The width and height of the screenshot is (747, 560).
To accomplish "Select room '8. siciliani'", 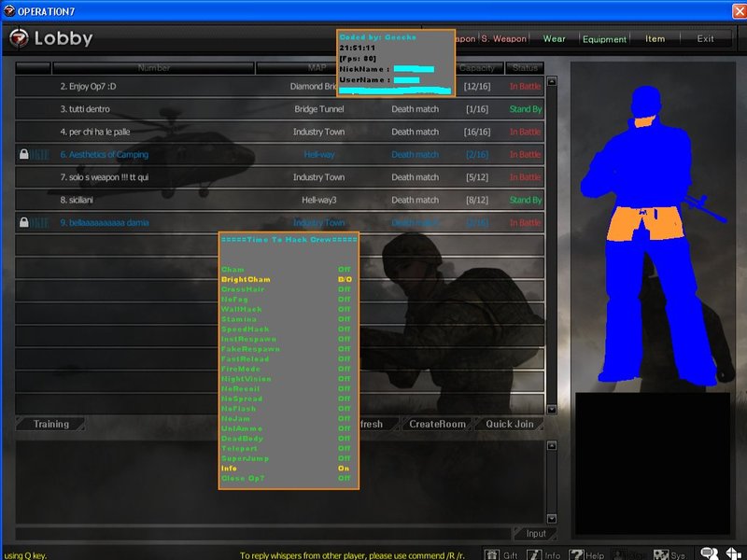I will (x=279, y=200).
